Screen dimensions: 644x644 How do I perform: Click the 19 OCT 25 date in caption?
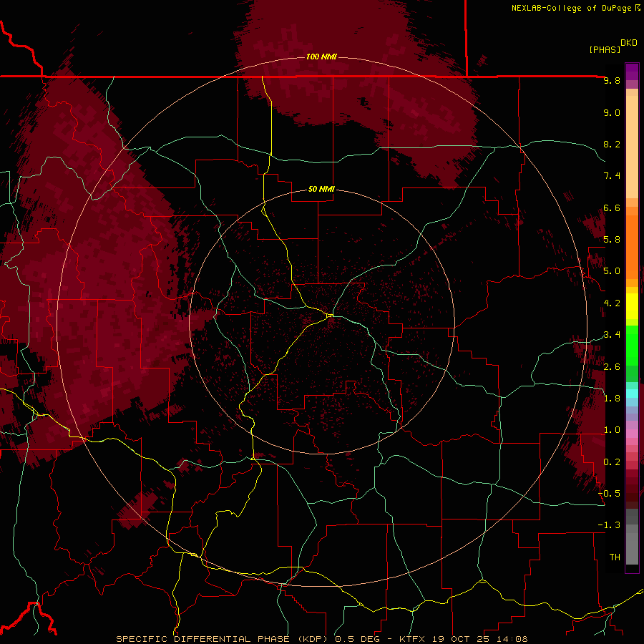click(x=459, y=639)
